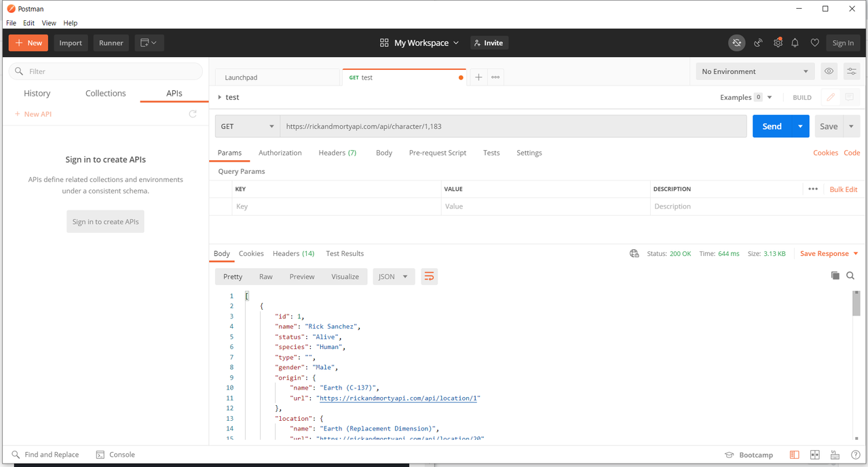Click the refresh icon in APIs panel
Screen dimensions: 868x467
pos(193,114)
